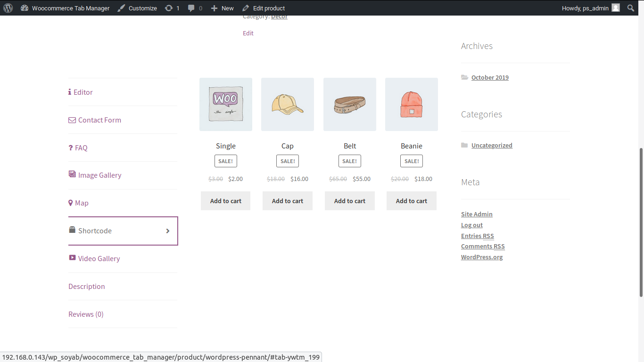Click the SALE! badge under Cap
The image size is (644, 362).
coord(288,161)
